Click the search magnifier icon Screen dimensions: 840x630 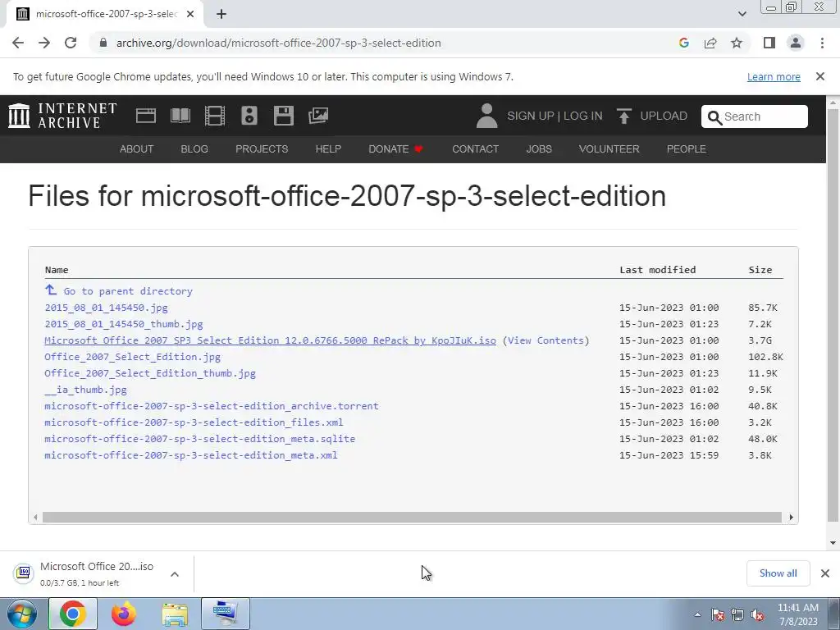coord(714,116)
